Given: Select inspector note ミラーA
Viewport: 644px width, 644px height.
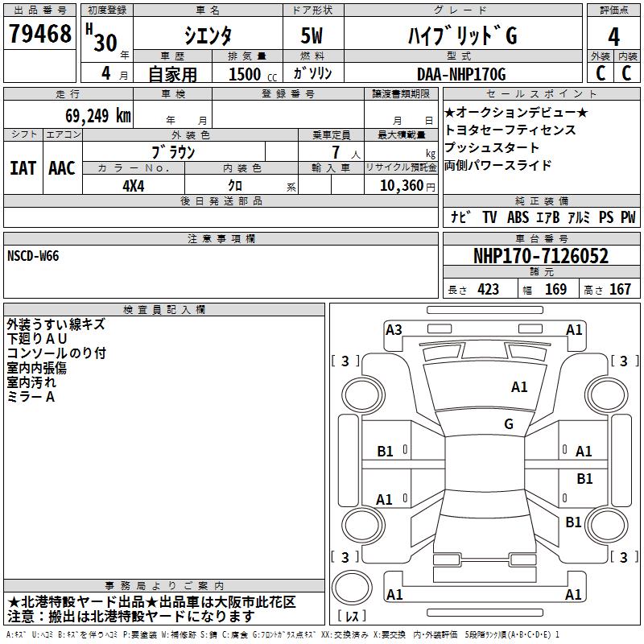Looking at the screenshot, I should coord(31,396).
